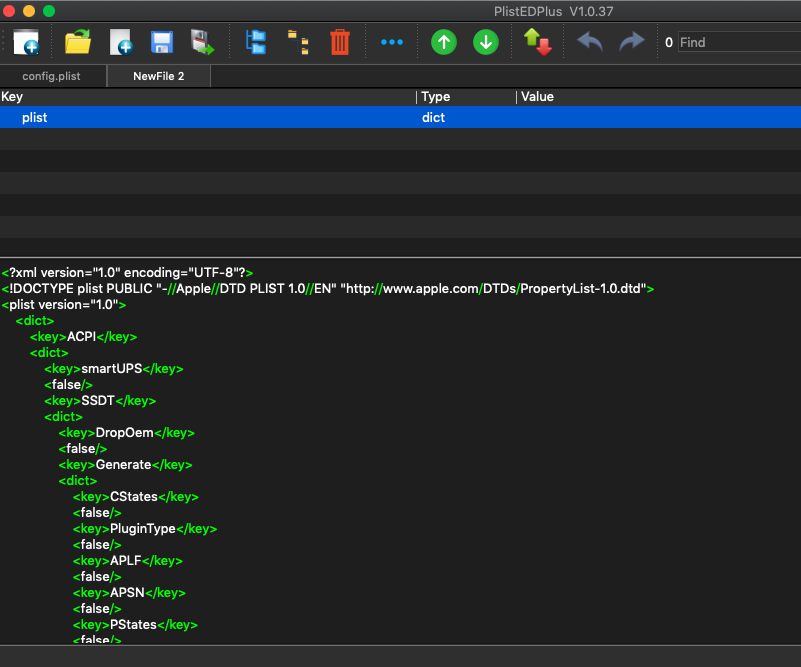Open a plist with the folder icon
This screenshot has height=667, width=801.
(78, 42)
